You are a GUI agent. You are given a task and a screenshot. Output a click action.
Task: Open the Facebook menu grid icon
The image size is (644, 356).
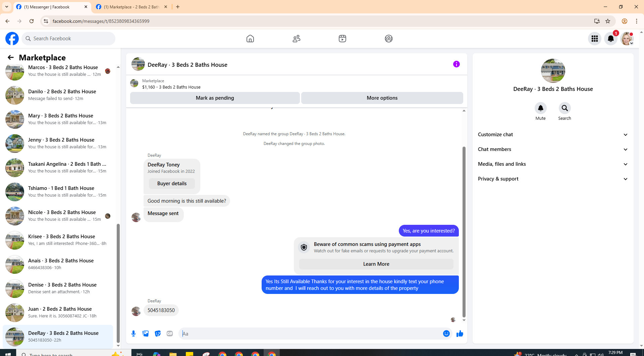pyautogui.click(x=595, y=39)
